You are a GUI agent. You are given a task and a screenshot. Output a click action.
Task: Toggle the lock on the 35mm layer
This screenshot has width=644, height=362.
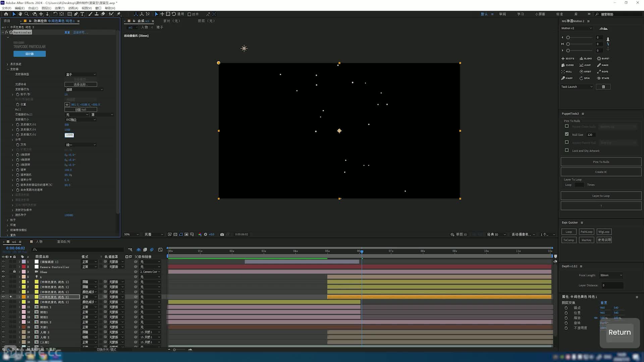[x=14, y=272]
